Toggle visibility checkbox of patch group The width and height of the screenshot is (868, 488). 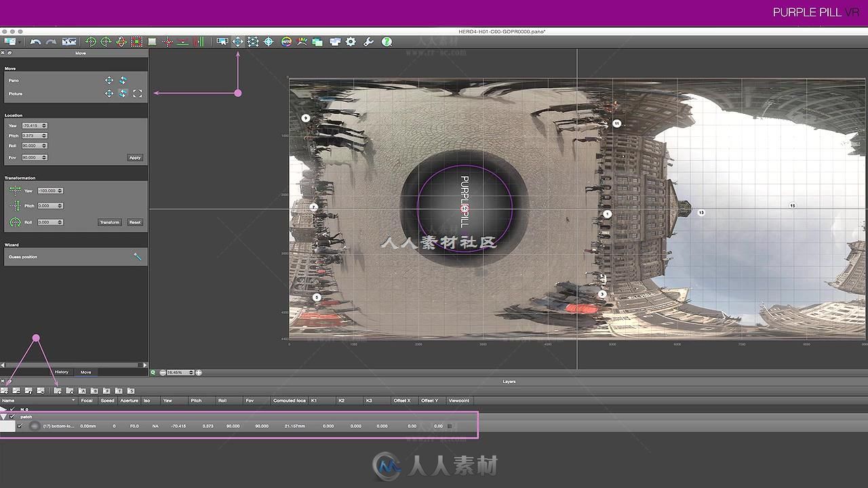pos(12,417)
